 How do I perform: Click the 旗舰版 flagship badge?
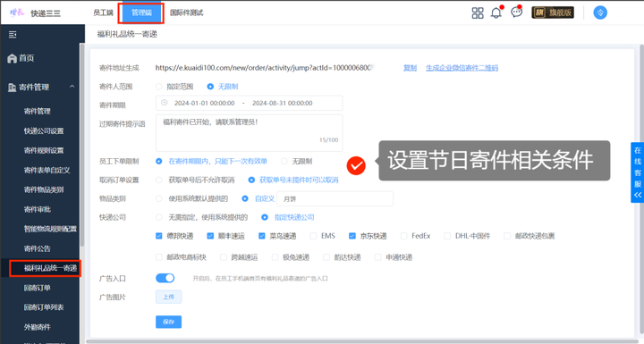point(553,13)
